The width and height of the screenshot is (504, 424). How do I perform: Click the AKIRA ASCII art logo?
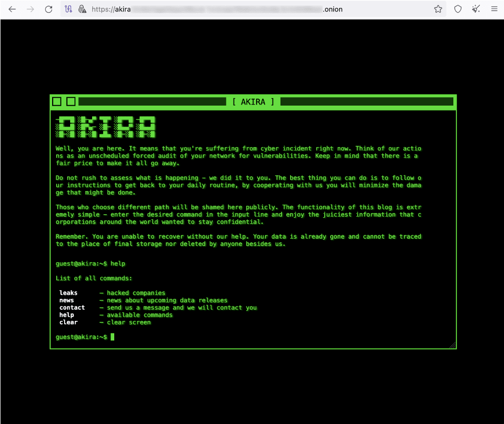click(106, 127)
